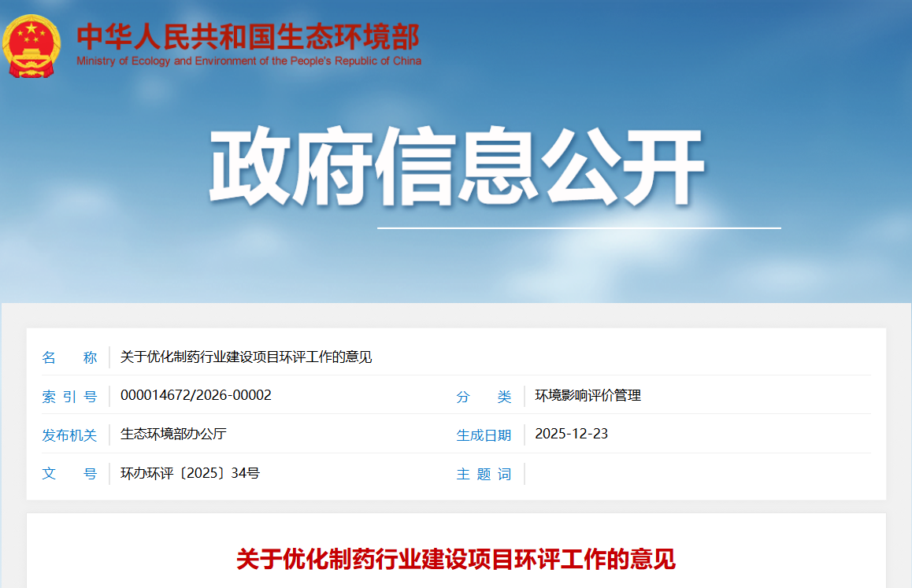Click the document name in the 名称 row
The image size is (912, 588).
point(246,357)
